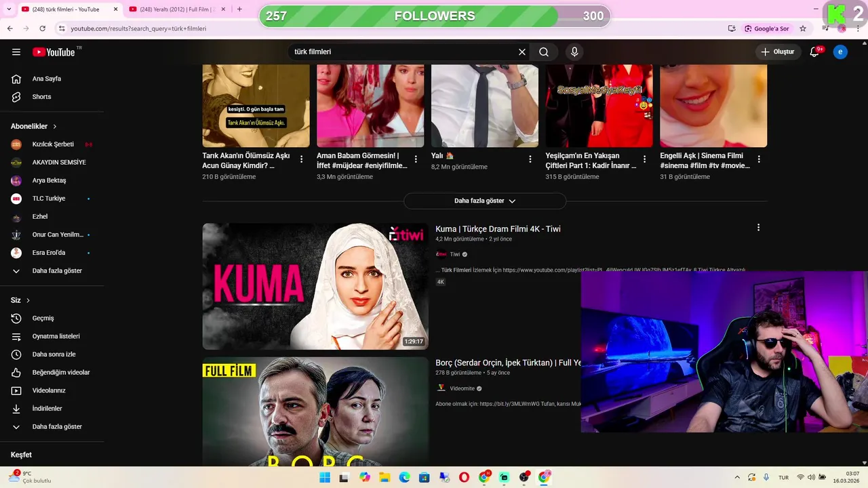Click the address bar URL
This screenshot has height=488, width=868.
[x=138, y=28]
